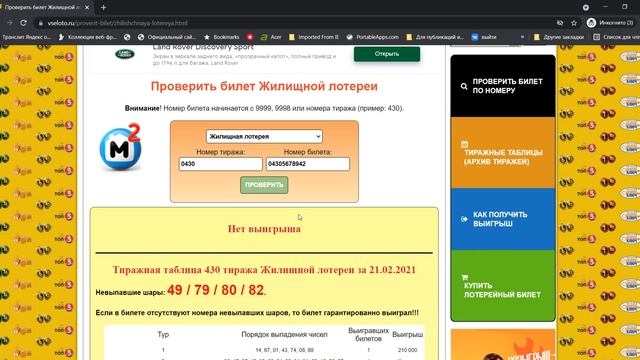Click the '49 / 79 / 80 / 82' numbers
This screenshot has width=640, height=360.
(216, 290)
